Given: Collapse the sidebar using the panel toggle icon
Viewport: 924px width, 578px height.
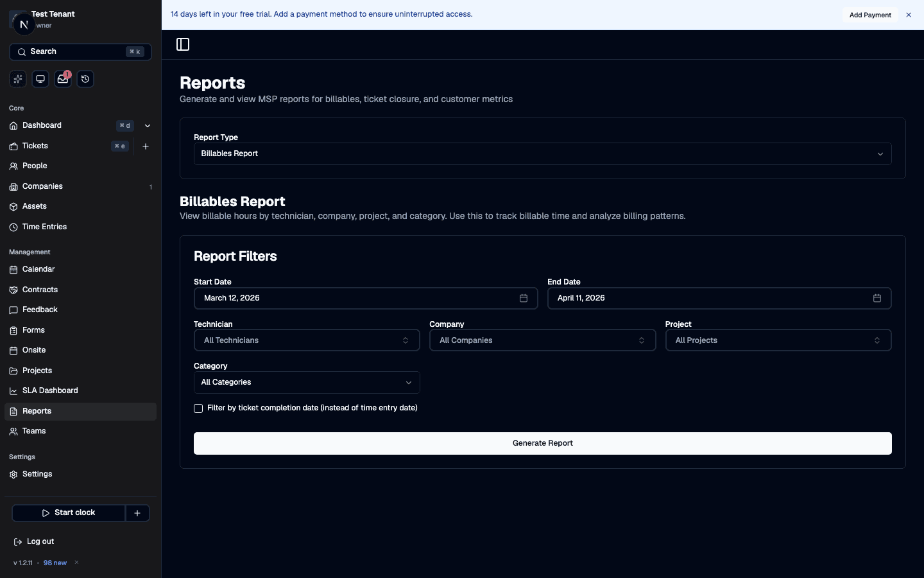Looking at the screenshot, I should pos(183,44).
